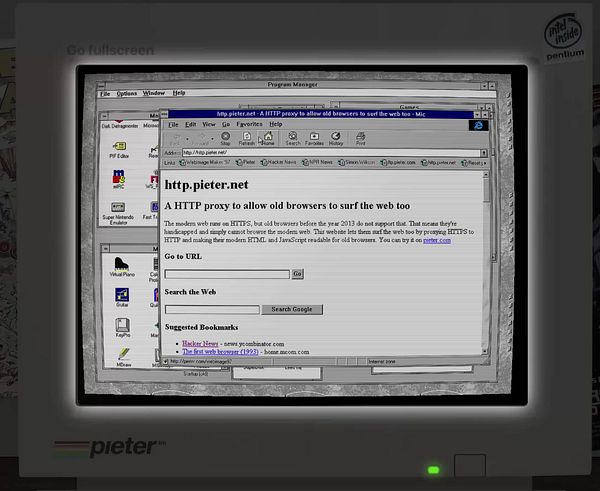
Task: Open Program Manager's File menu
Action: pyautogui.click(x=105, y=93)
